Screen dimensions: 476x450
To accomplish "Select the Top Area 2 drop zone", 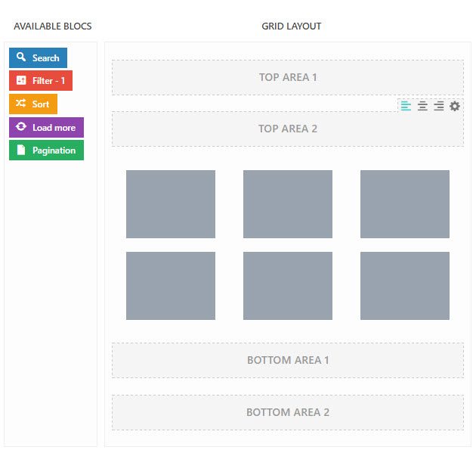I will click(288, 129).
